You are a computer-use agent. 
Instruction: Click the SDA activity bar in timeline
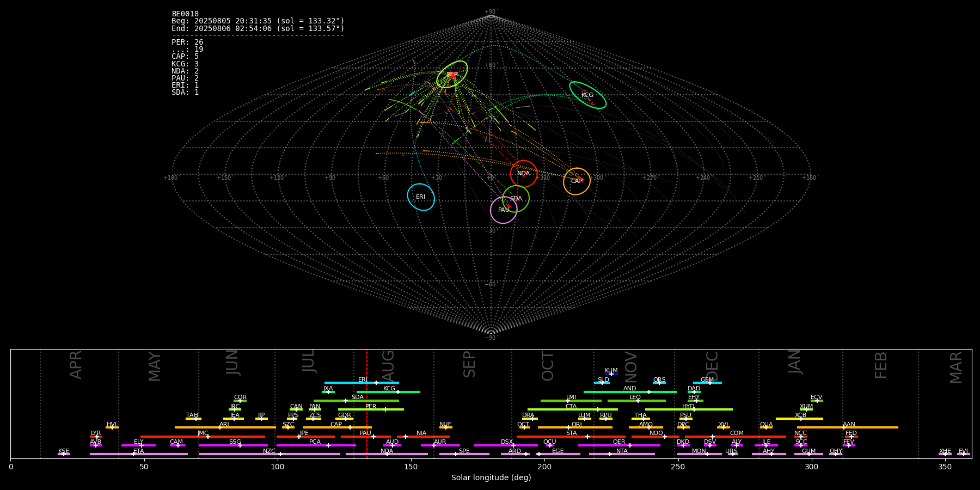point(356,401)
